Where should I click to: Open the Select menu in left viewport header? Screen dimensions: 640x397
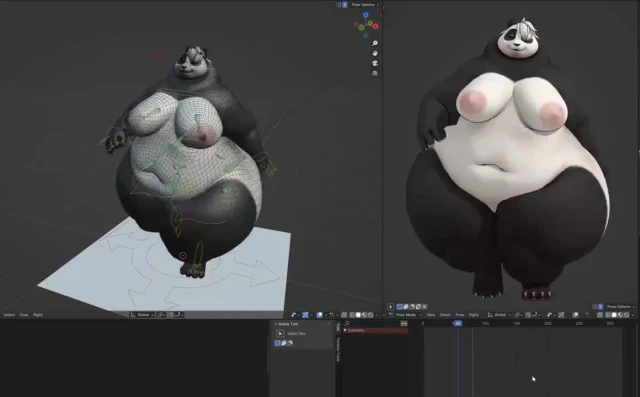click(x=9, y=315)
